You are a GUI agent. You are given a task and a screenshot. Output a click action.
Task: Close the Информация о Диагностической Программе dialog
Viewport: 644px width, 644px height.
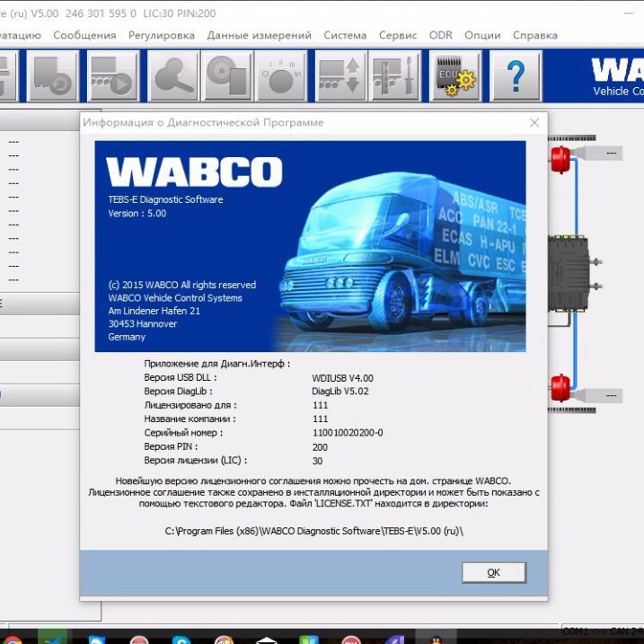pyautogui.click(x=534, y=123)
